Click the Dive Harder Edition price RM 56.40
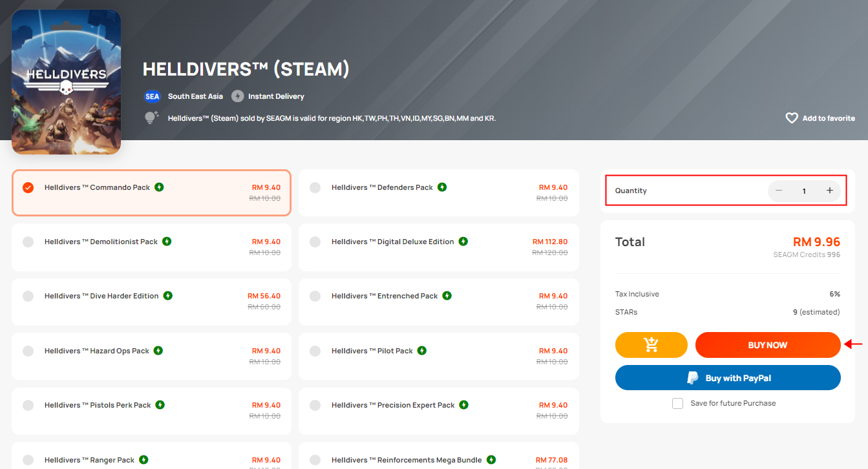This screenshot has height=469, width=868. [264, 296]
